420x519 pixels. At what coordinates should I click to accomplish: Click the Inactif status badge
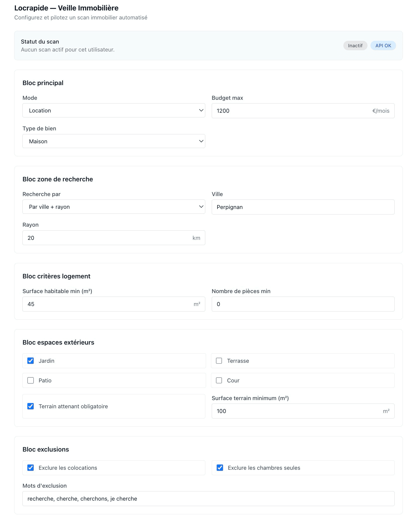(x=355, y=46)
